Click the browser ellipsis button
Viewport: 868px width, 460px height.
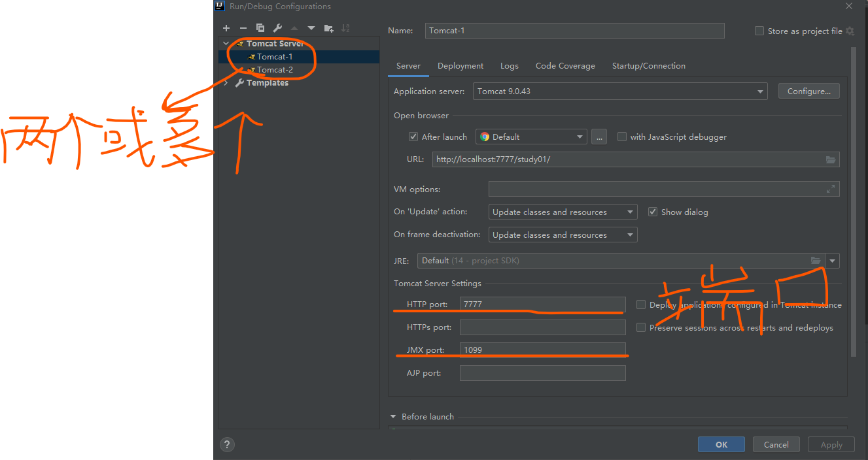click(599, 137)
